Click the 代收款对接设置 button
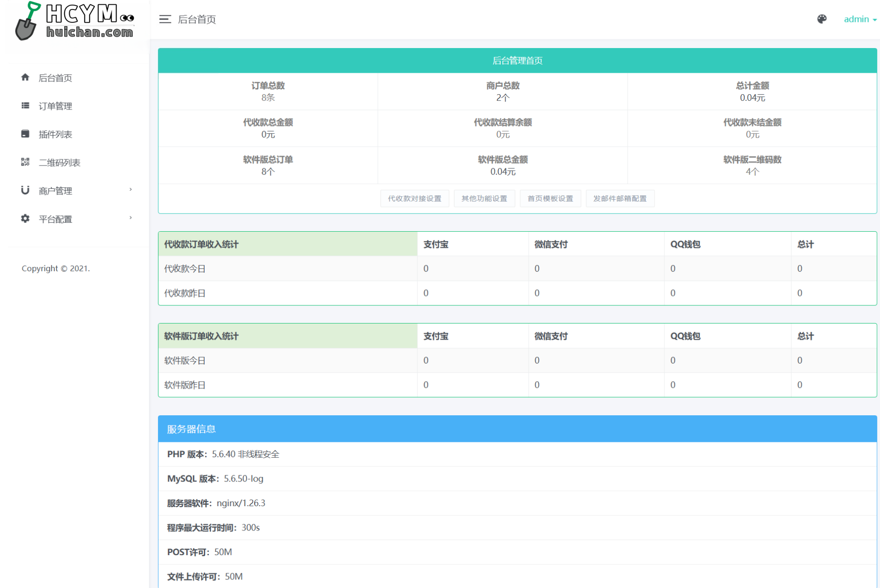 pos(414,198)
